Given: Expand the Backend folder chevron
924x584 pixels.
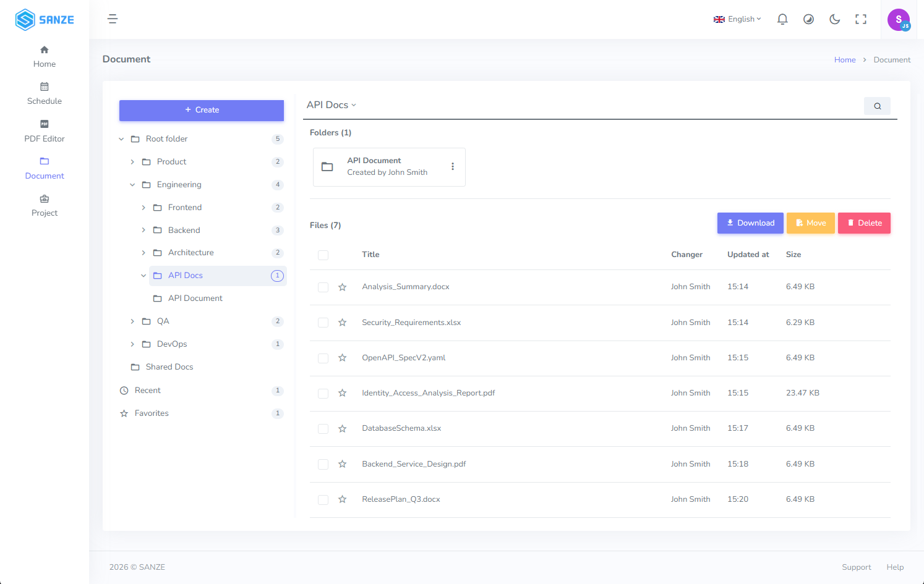Looking at the screenshot, I should pyautogui.click(x=143, y=230).
